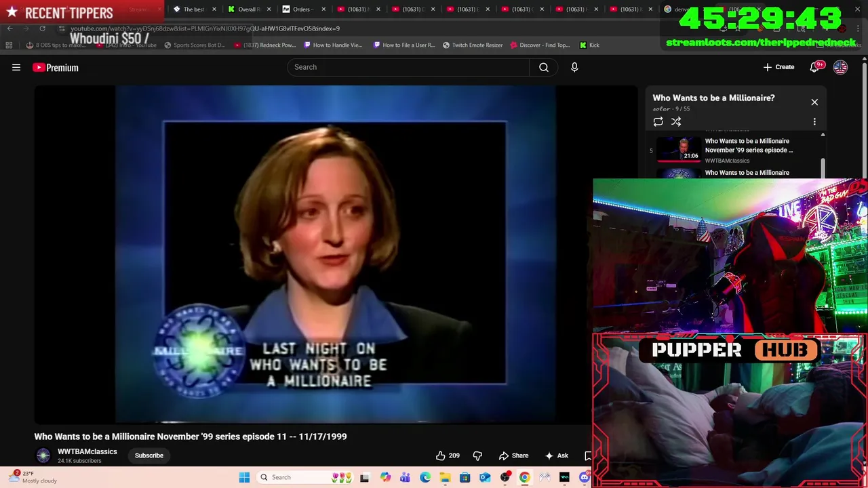Open the weather widget showing 23°F
Viewport: 868px width, 488px height.
33,477
